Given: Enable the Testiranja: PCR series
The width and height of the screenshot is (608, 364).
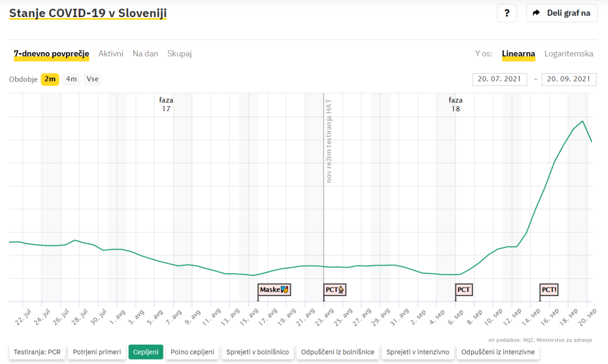Looking at the screenshot, I should click(x=37, y=352).
